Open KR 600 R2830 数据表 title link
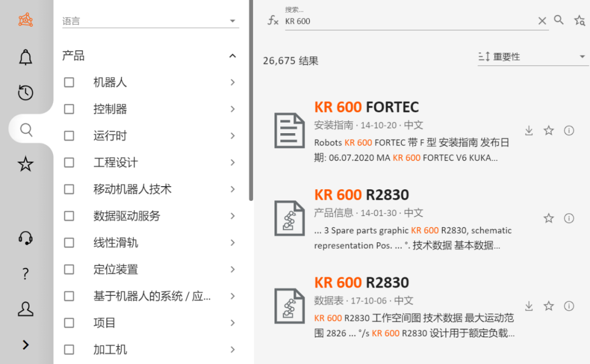The image size is (590, 364). point(362,282)
